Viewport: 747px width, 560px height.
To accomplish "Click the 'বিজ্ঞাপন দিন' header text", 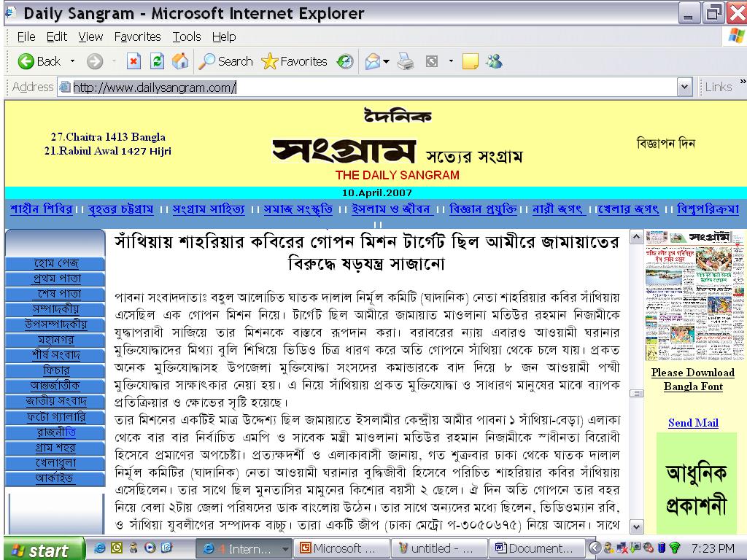I will [x=665, y=143].
